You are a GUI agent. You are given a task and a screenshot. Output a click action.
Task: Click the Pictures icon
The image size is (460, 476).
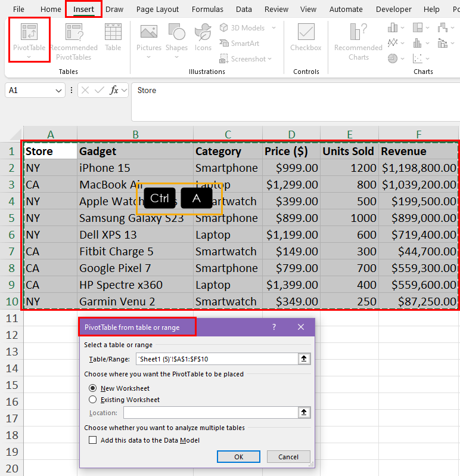point(148,32)
